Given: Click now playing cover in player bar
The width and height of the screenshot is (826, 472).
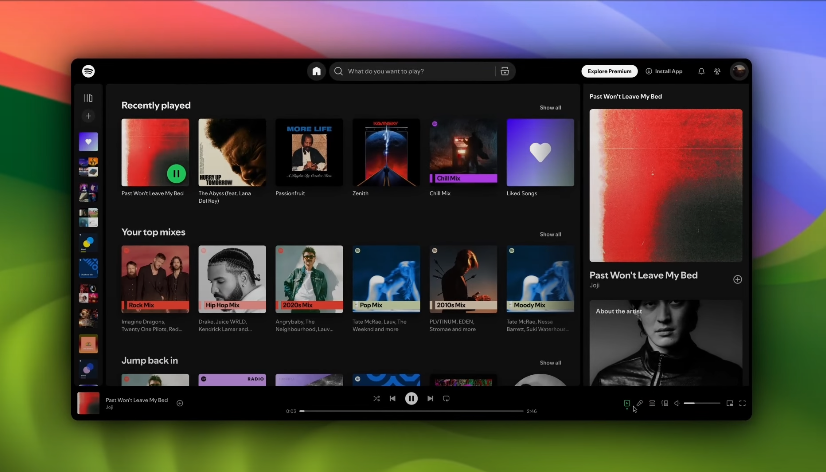Looking at the screenshot, I should point(88,403).
